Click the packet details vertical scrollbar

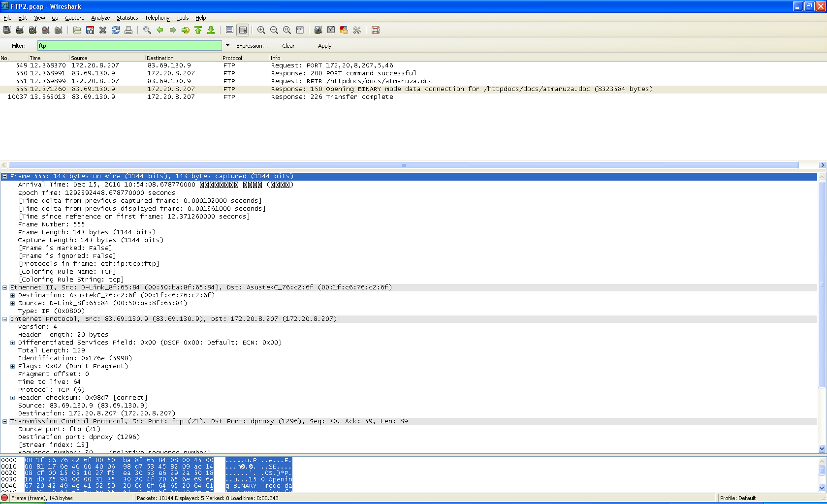[822, 284]
